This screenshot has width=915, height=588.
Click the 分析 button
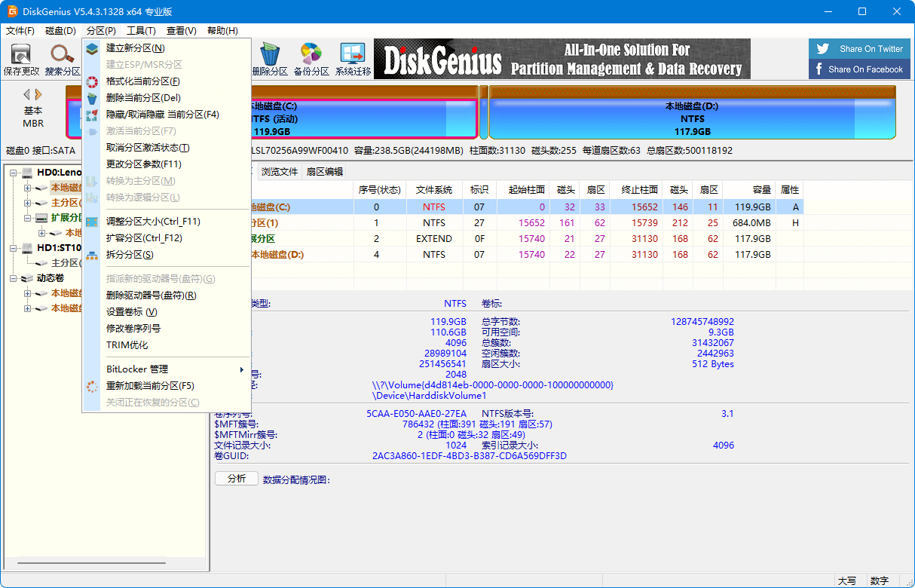(237, 479)
